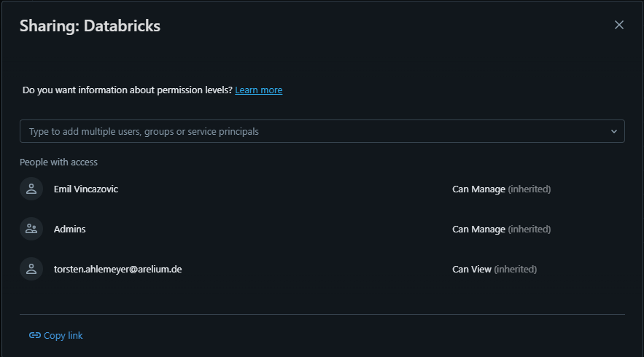This screenshot has width=644, height=357.
Task: Open Emil Vincazovic's Can Manage permission
Action: pos(478,189)
